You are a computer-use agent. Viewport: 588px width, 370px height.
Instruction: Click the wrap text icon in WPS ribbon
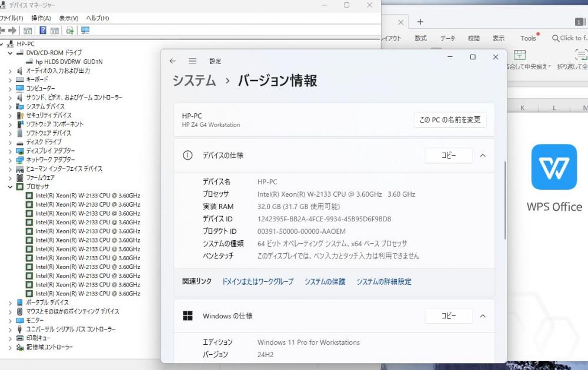coord(582,55)
